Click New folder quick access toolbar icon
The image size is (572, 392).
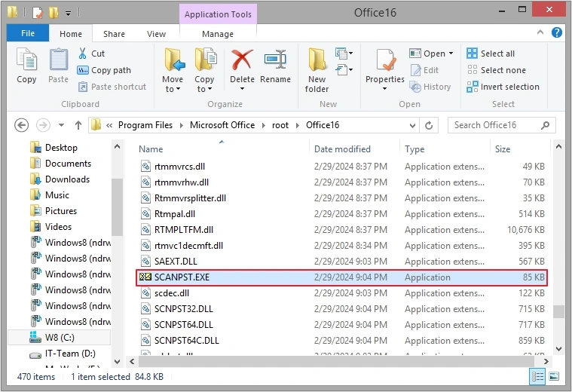(54, 13)
